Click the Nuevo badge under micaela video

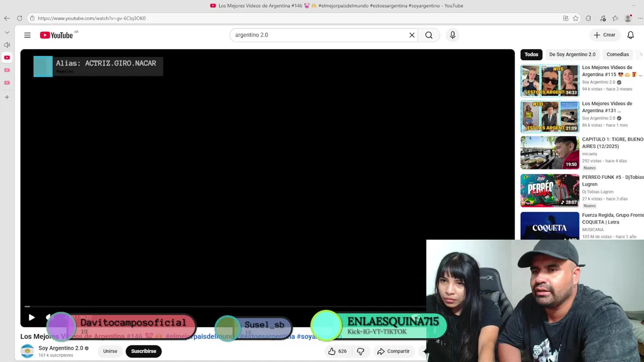coord(589,168)
